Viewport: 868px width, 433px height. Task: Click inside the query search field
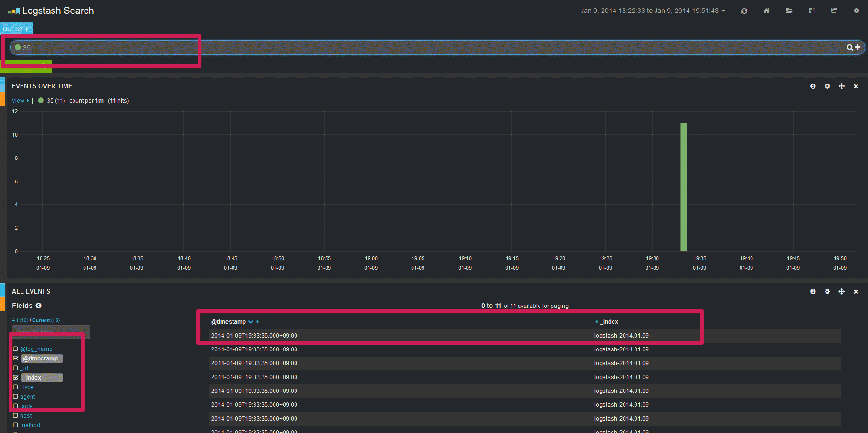click(436, 47)
